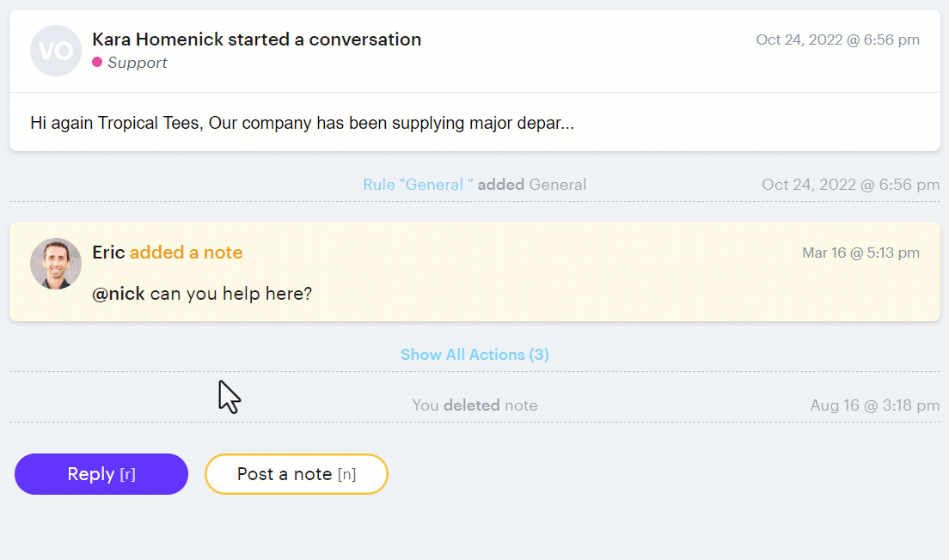Click the Kara Homenick conversation heading
949x560 pixels.
(x=256, y=40)
